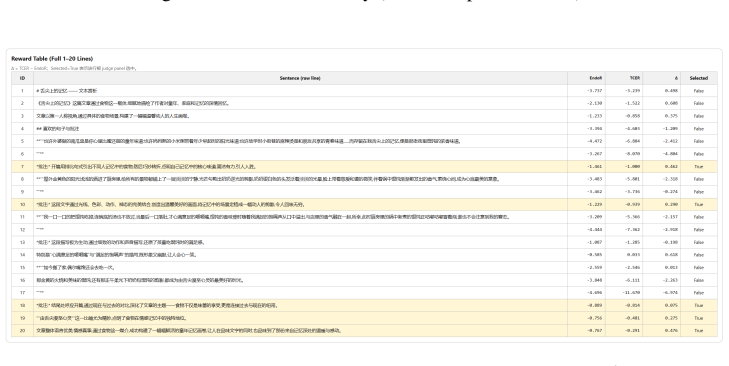Select highlighted row 18 in the table
729x366 pixels.
(x=364, y=306)
